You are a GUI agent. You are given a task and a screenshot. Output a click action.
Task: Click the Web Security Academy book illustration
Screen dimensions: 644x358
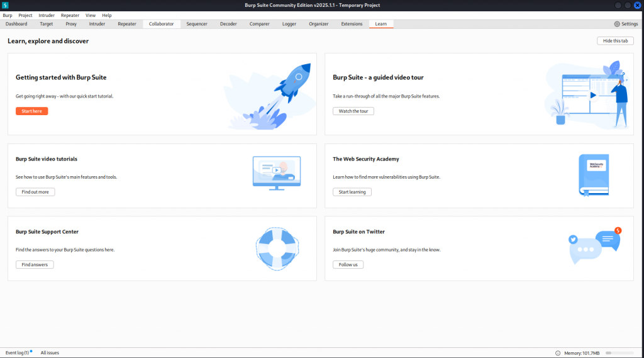[593, 174]
